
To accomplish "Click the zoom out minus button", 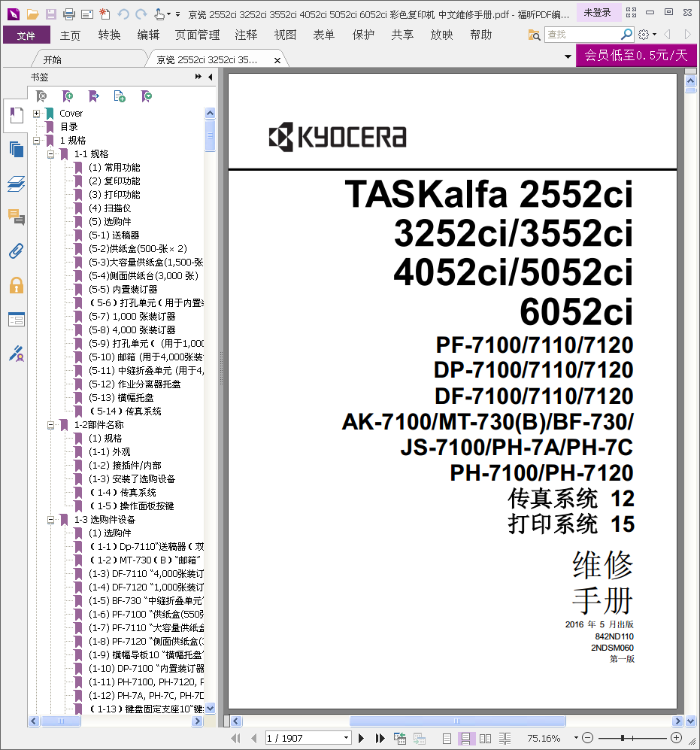I will pos(588,738).
